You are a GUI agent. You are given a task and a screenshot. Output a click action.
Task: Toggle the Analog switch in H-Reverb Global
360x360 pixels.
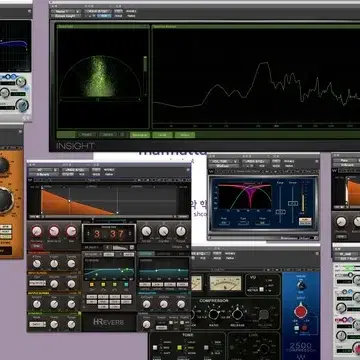pyautogui.click(x=171, y=322)
